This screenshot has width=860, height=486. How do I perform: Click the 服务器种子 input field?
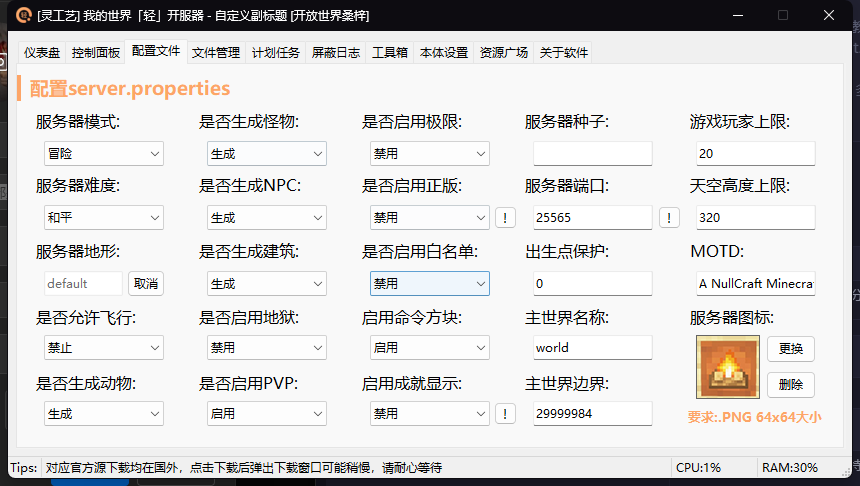592,154
